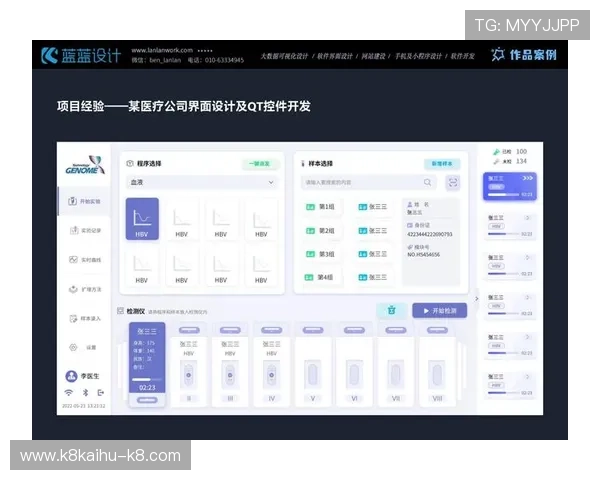This screenshot has height=480, width=600.
Task: Open the 实时曲线 sidebar menu item
Action: coord(85,260)
